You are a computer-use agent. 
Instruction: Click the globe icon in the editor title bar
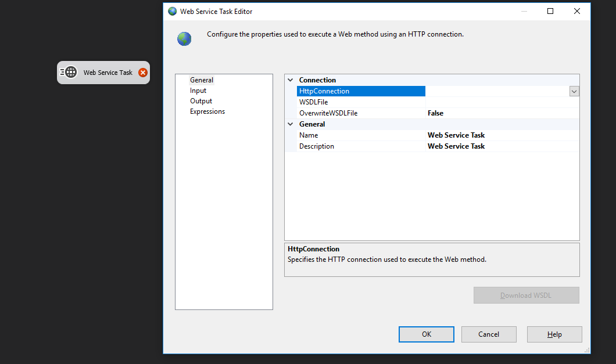pos(173,11)
